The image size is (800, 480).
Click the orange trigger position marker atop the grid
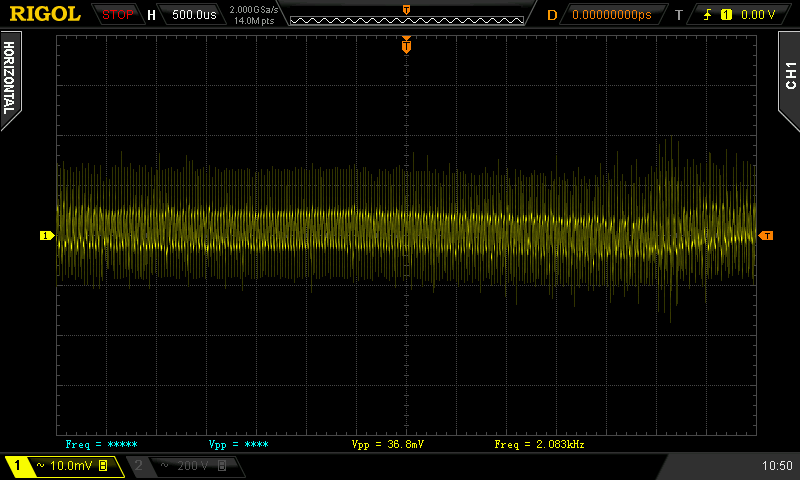[x=406, y=45]
